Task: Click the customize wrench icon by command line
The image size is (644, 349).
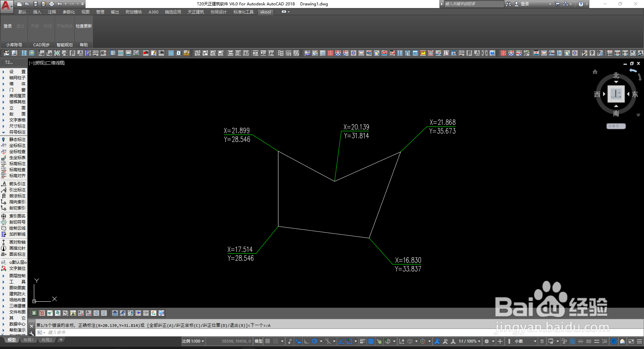Action: pos(32,333)
